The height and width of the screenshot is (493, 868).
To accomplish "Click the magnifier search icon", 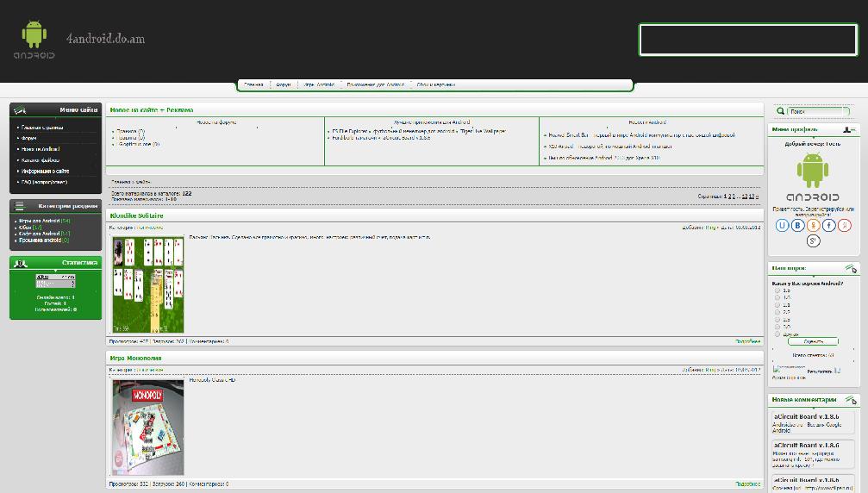I will (781, 111).
